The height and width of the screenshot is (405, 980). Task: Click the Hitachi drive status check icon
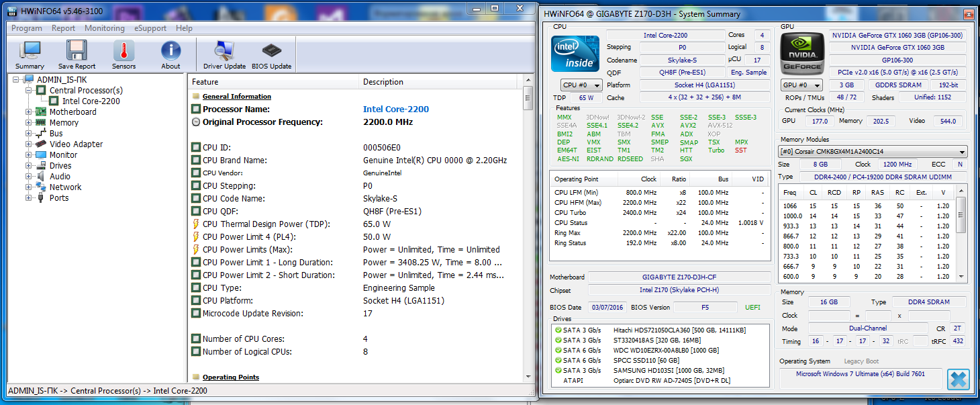558,330
